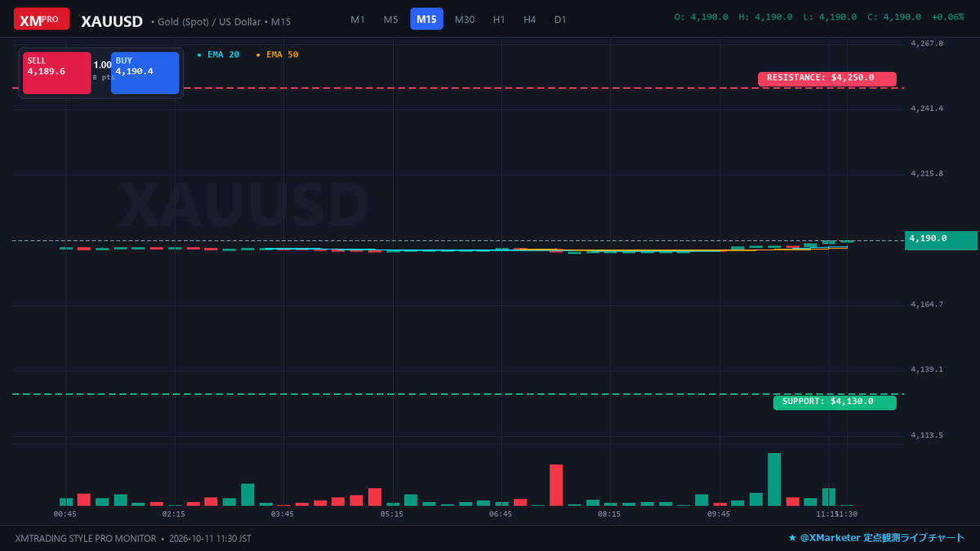Click the XM PRO logo
980x551 pixels.
coord(42,19)
